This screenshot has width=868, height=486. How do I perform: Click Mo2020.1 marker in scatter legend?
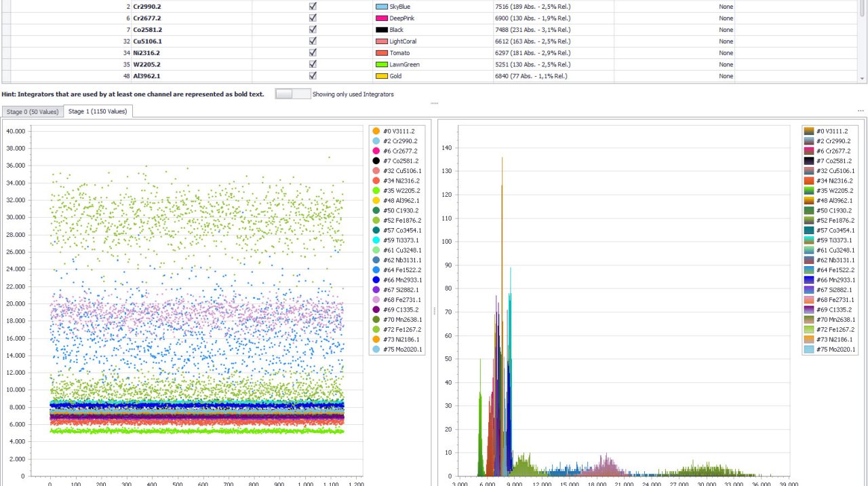(376, 350)
